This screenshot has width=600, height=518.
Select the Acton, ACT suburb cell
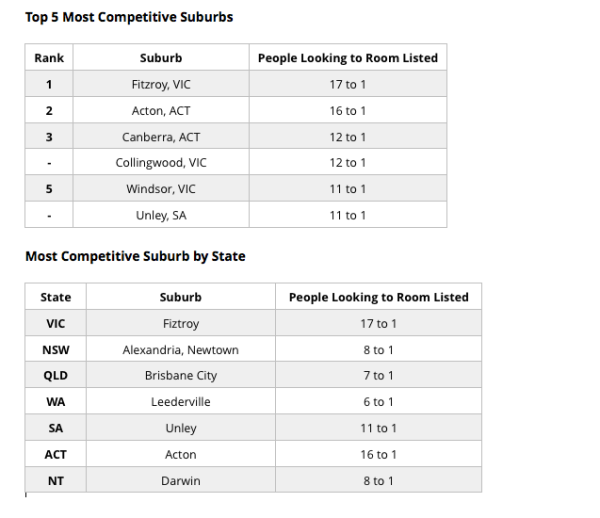[161, 111]
